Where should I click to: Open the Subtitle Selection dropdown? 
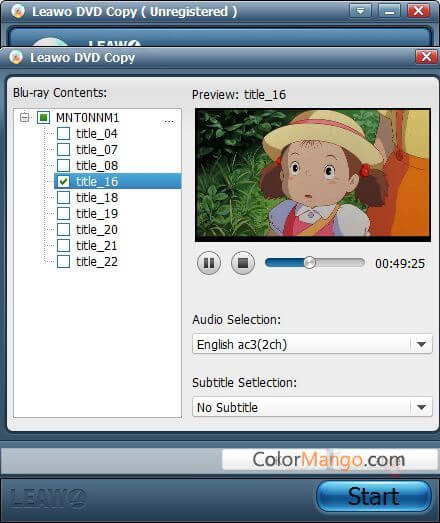coord(312,407)
